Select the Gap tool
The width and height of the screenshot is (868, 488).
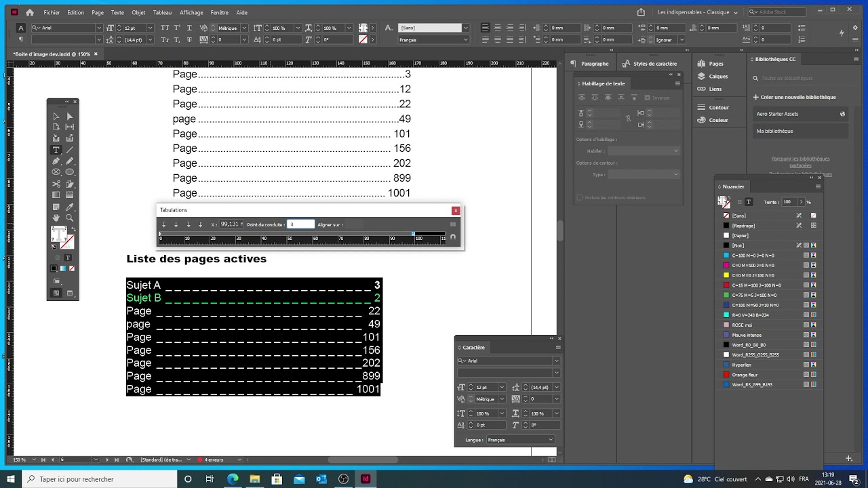(69, 127)
